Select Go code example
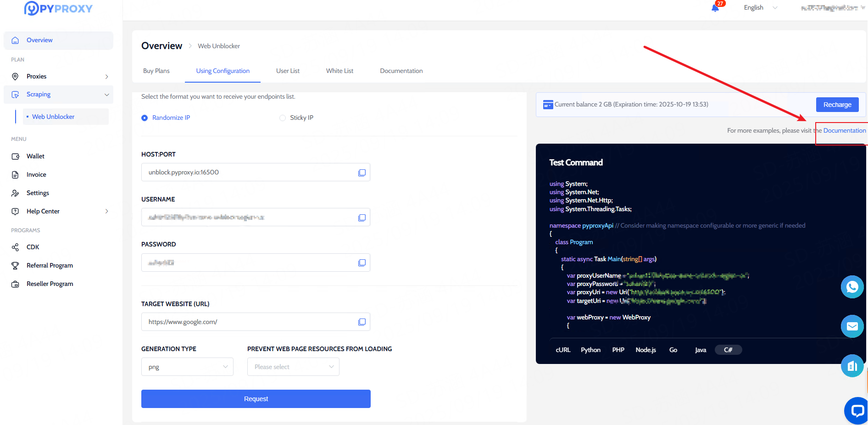868x425 pixels. tap(673, 350)
